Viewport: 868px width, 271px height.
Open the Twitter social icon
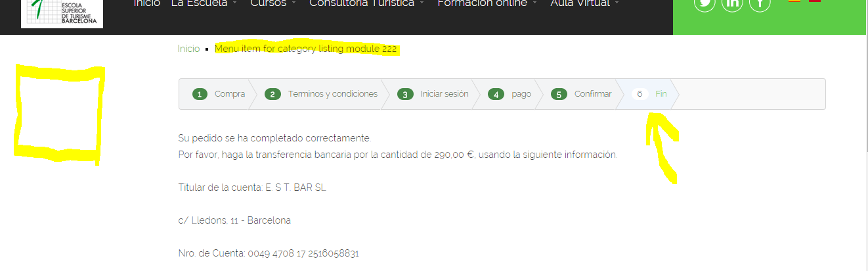coord(705,4)
